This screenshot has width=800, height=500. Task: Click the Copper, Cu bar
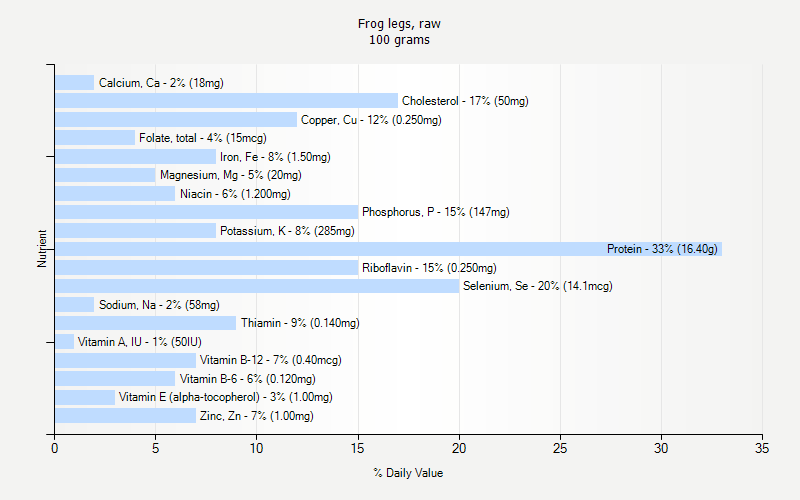tap(176, 120)
